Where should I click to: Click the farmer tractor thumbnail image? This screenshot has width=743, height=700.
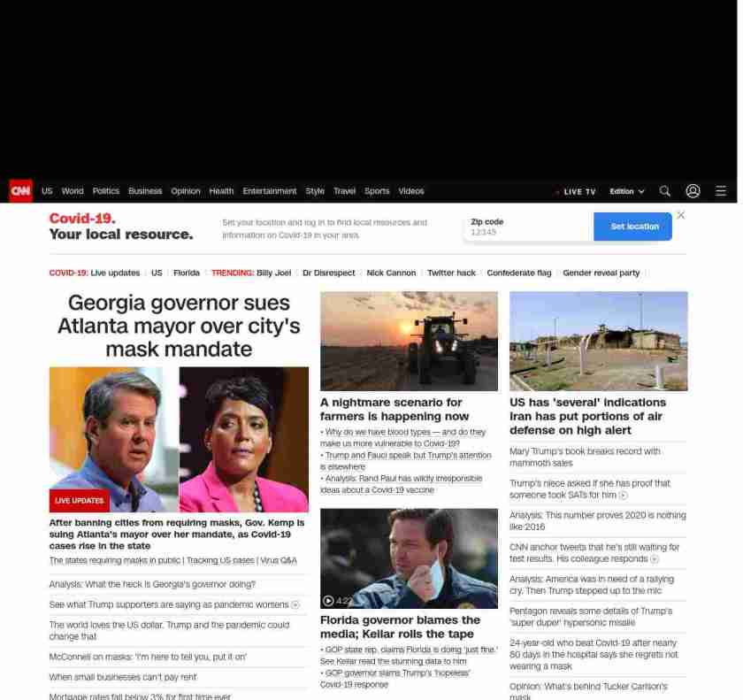point(409,341)
